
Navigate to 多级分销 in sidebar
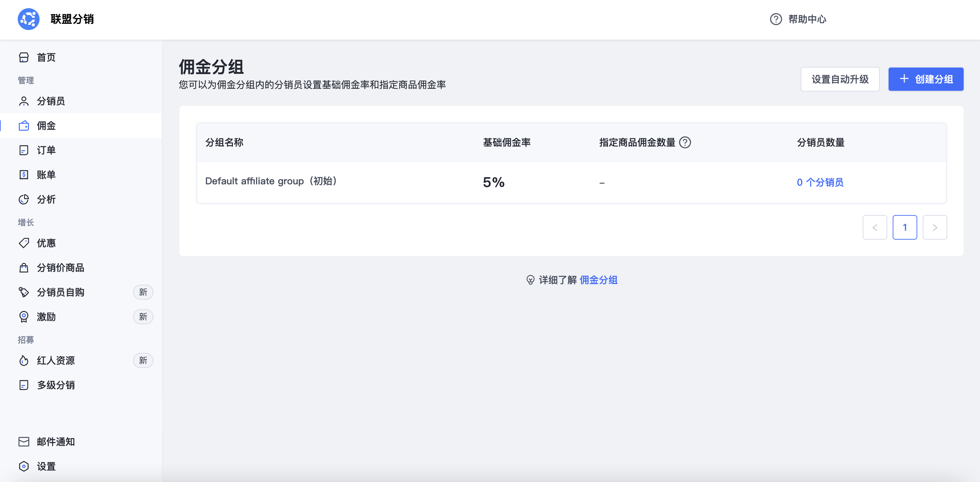click(56, 385)
